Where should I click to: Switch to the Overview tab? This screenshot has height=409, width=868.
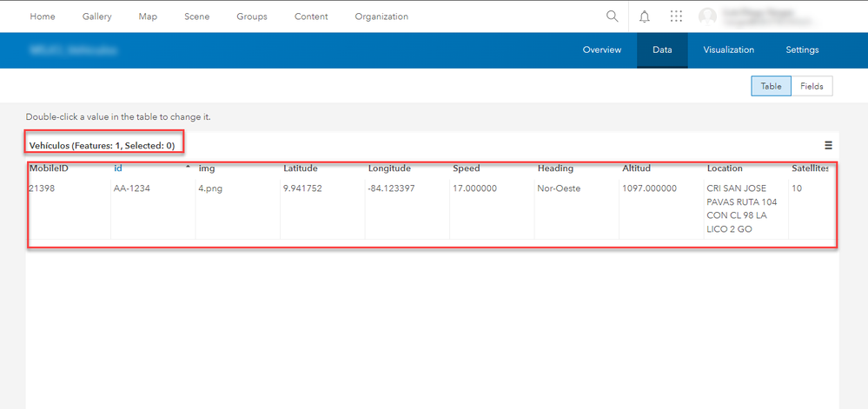coord(602,49)
